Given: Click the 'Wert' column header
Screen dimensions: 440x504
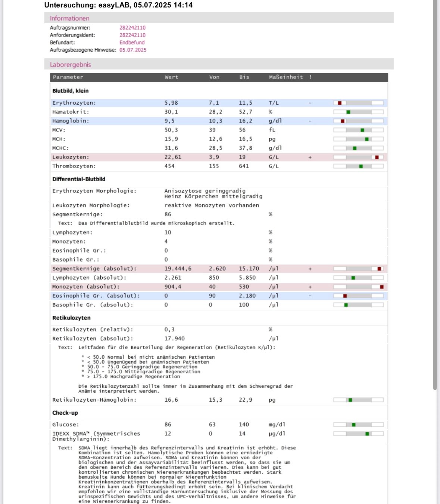Looking at the screenshot, I should [172, 77].
